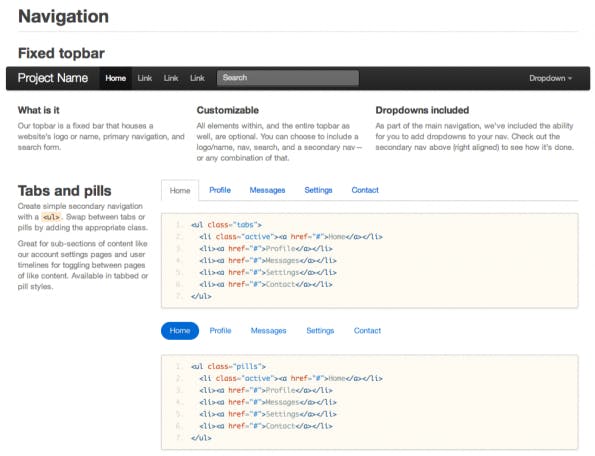The height and width of the screenshot is (456, 595).
Task: Click the 'What is it' heading
Action: coord(39,110)
